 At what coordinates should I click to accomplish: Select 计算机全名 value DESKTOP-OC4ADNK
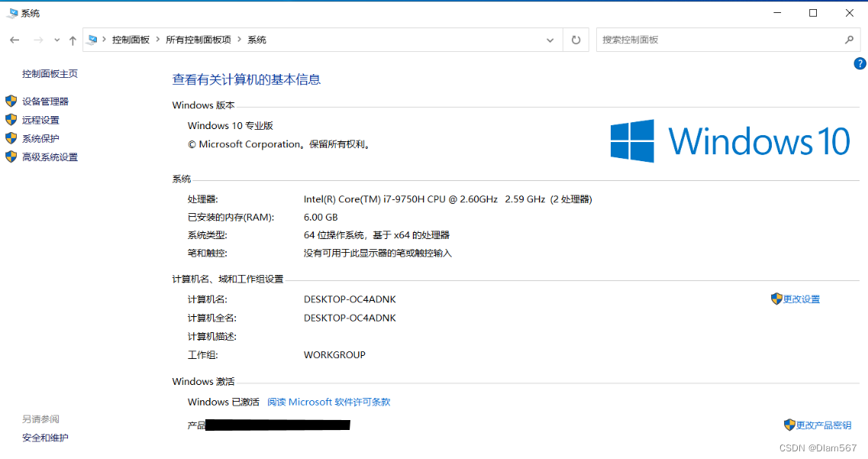350,318
